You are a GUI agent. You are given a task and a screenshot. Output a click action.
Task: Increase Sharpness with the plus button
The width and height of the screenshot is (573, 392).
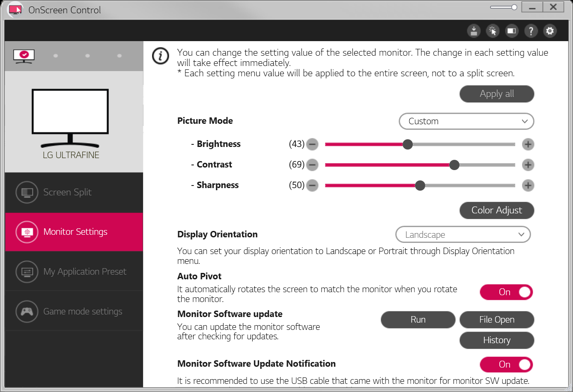pyautogui.click(x=528, y=186)
